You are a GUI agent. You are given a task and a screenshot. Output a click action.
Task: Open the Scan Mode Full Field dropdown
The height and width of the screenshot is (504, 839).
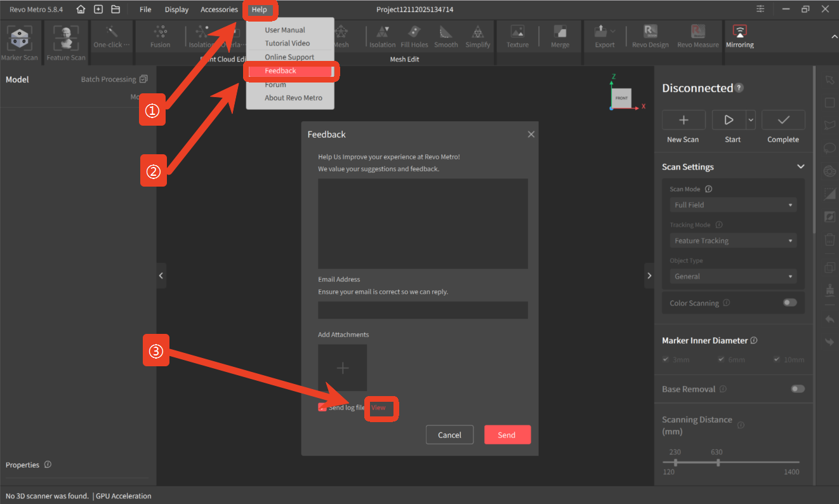[x=733, y=205]
